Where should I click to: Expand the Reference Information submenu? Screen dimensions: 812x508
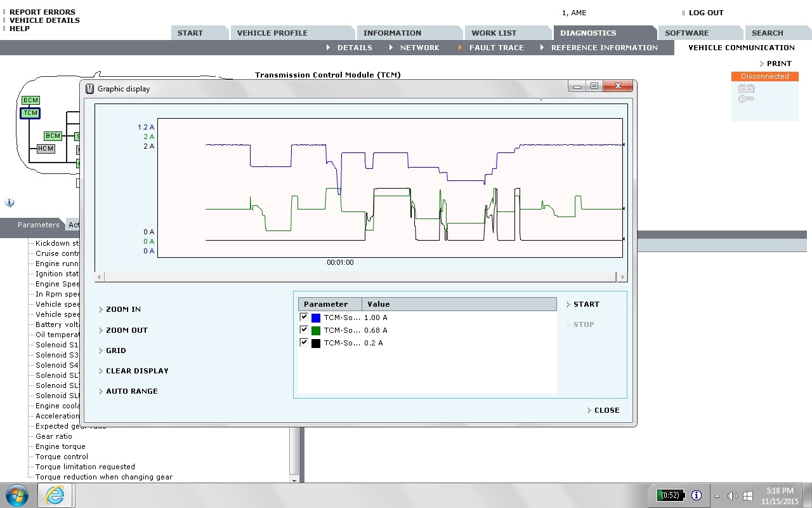click(599, 48)
